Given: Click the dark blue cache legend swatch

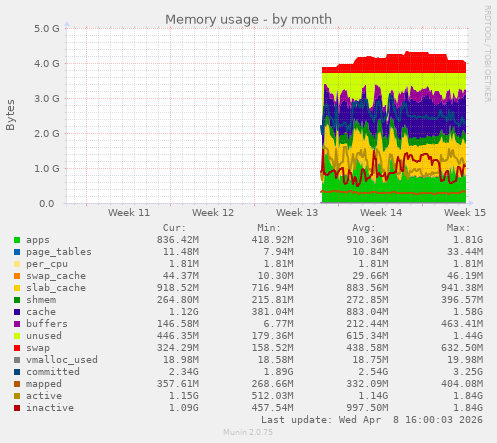Looking at the screenshot, I should [x=17, y=312].
